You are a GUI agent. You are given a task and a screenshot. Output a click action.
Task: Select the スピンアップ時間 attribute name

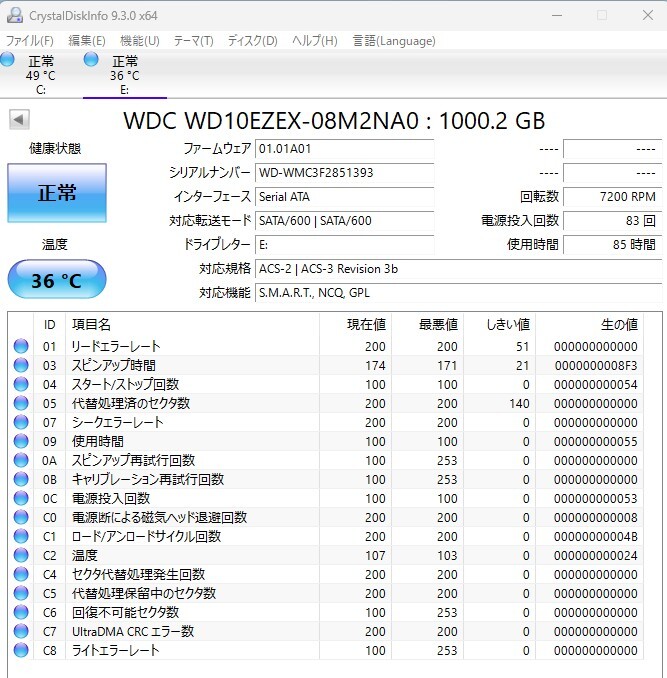click(x=114, y=365)
